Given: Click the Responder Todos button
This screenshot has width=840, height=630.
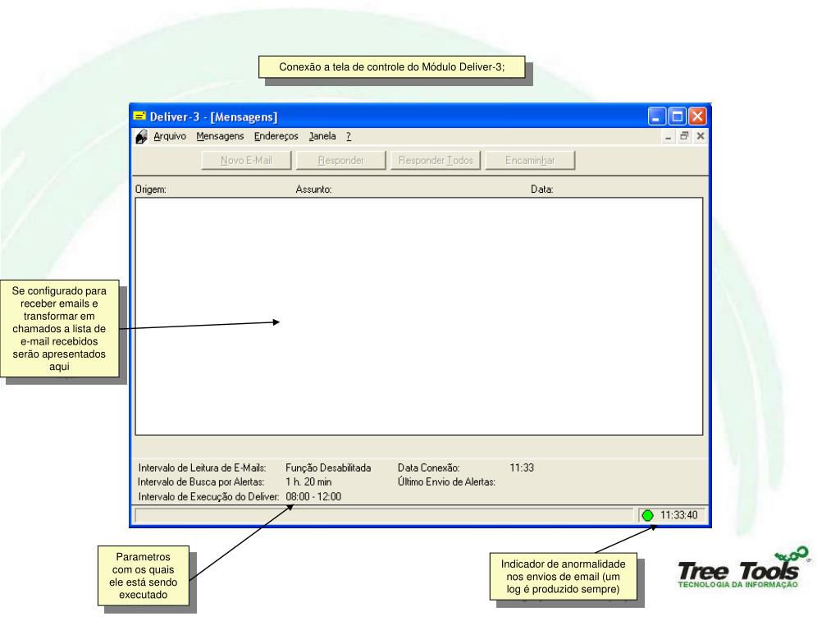Looking at the screenshot, I should pos(436,160).
